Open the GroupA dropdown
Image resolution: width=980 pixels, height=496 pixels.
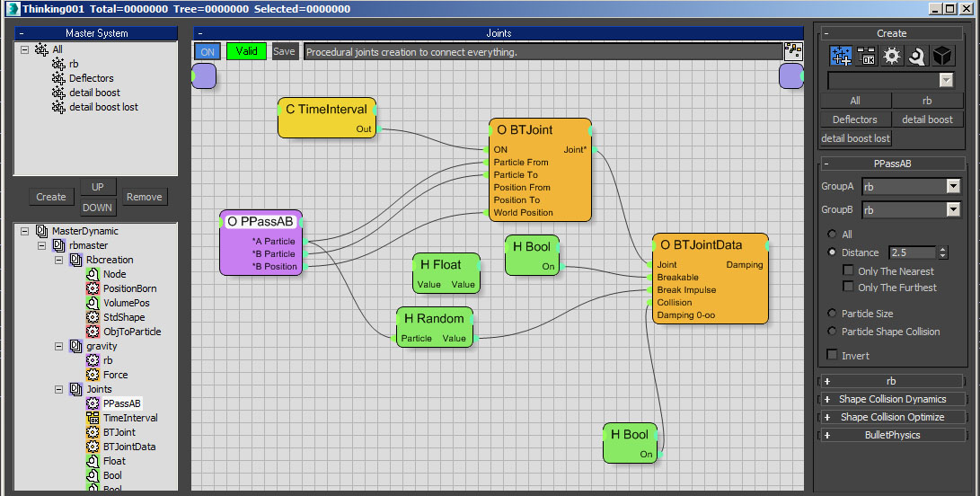coord(952,186)
